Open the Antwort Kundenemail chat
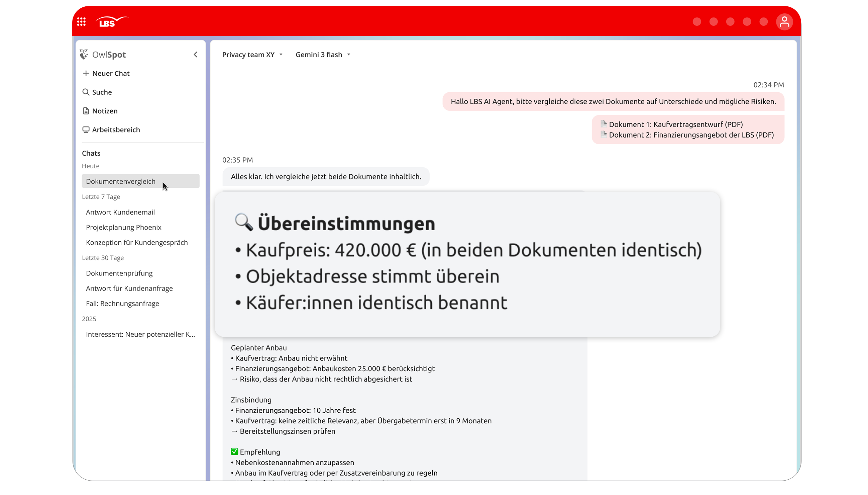This screenshot has height=495, width=868. click(x=120, y=212)
